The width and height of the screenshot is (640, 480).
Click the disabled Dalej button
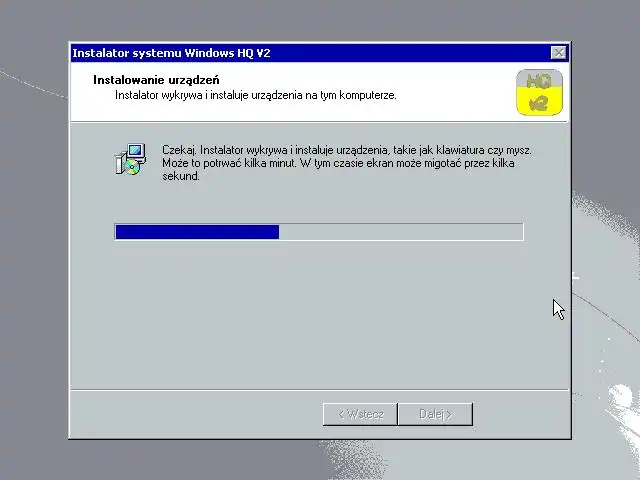(x=436, y=414)
